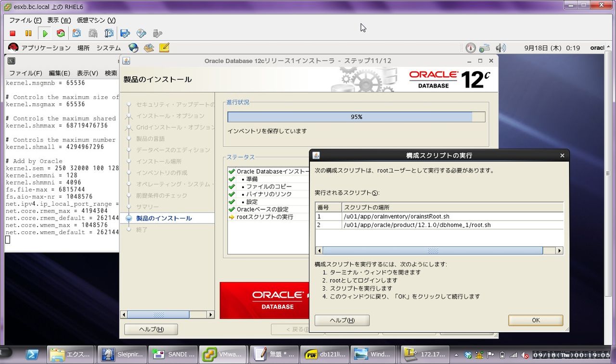Click the network connection icon in the GNOME panel
This screenshot has height=364, width=616.
tap(485, 48)
